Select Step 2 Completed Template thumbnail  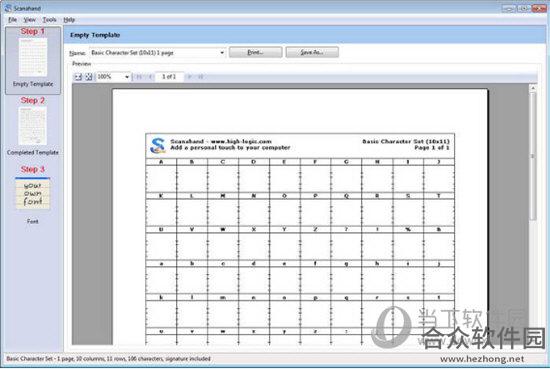pos(33,126)
